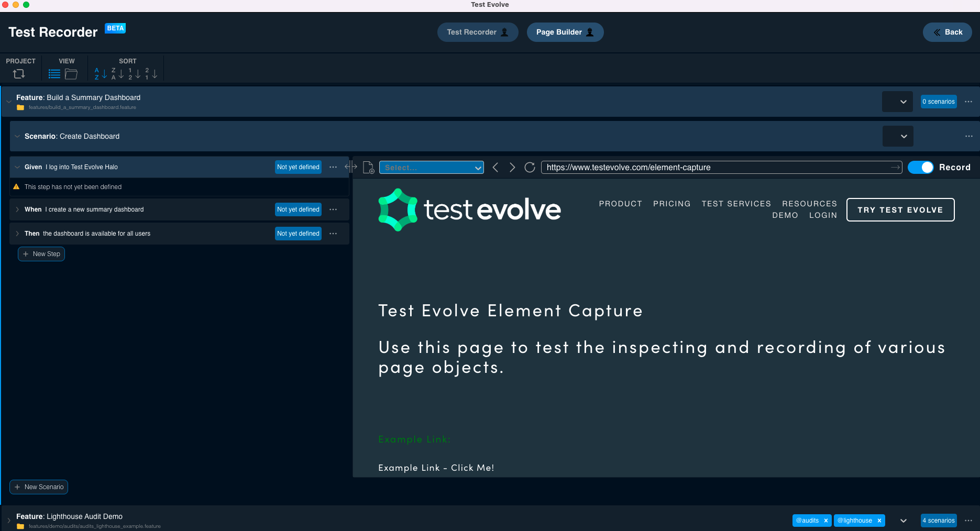The height and width of the screenshot is (531, 980).
Task: Expand the When step
Action: [x=17, y=209]
